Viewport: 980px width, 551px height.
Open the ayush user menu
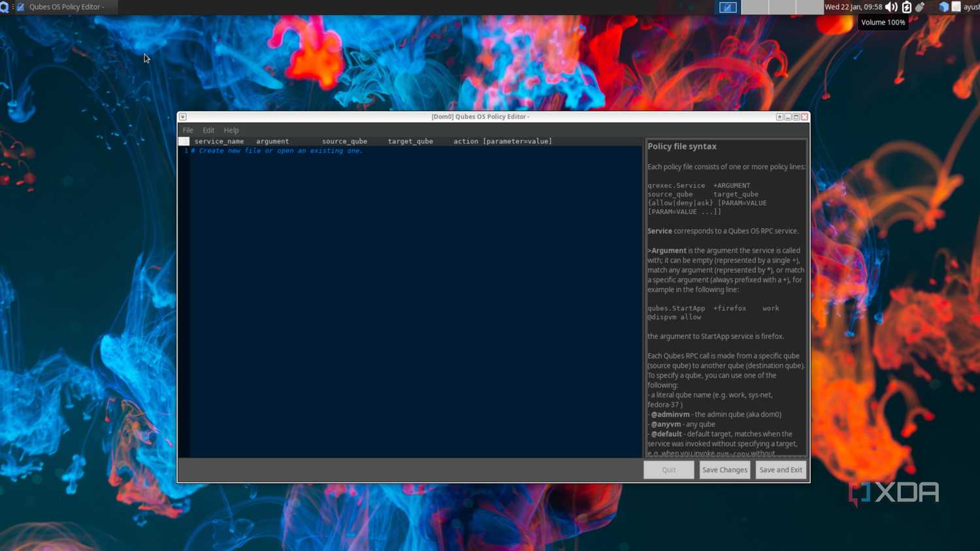[x=972, y=7]
